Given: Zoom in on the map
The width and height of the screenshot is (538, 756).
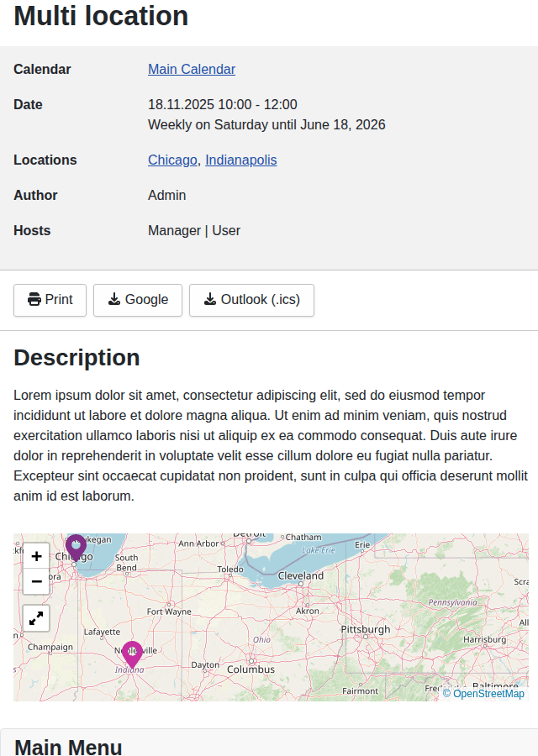Looking at the screenshot, I should click(x=36, y=556).
